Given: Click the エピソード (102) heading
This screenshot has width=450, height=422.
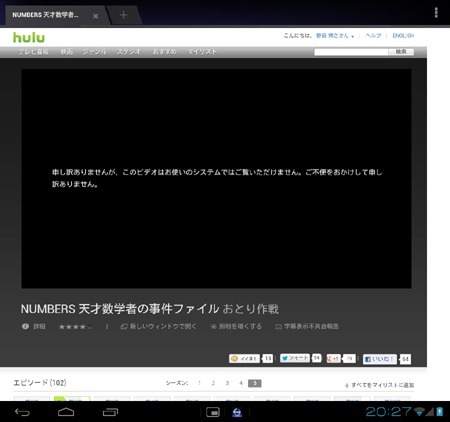Looking at the screenshot, I should (x=40, y=383).
